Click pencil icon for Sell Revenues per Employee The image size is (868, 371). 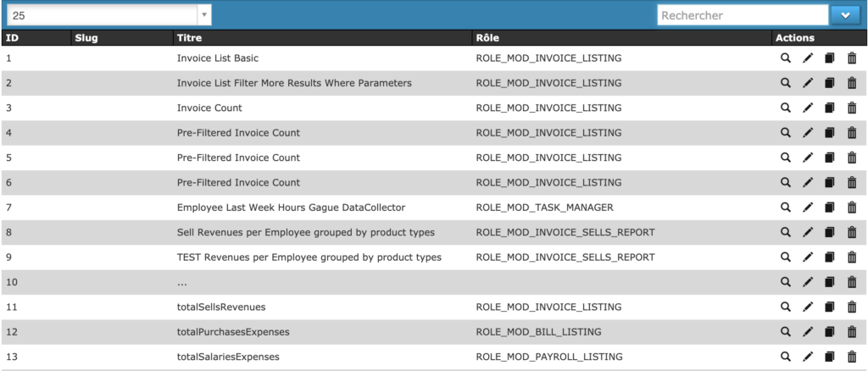[808, 232]
